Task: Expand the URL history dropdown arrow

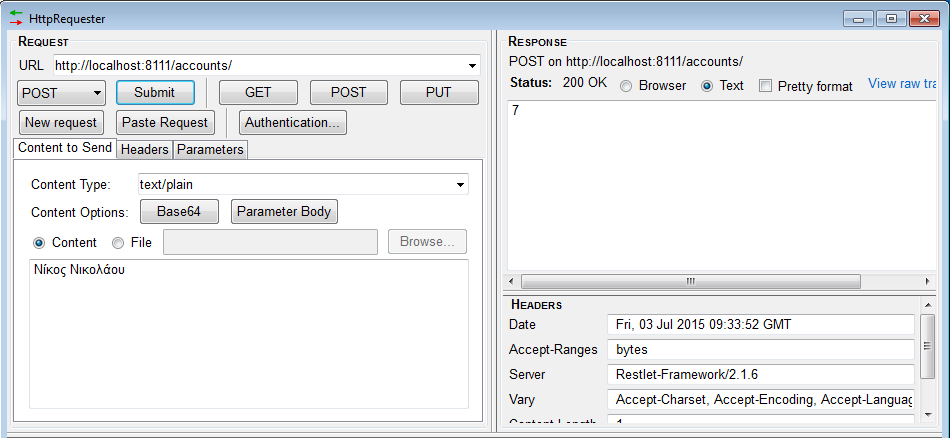Action: tap(472, 66)
